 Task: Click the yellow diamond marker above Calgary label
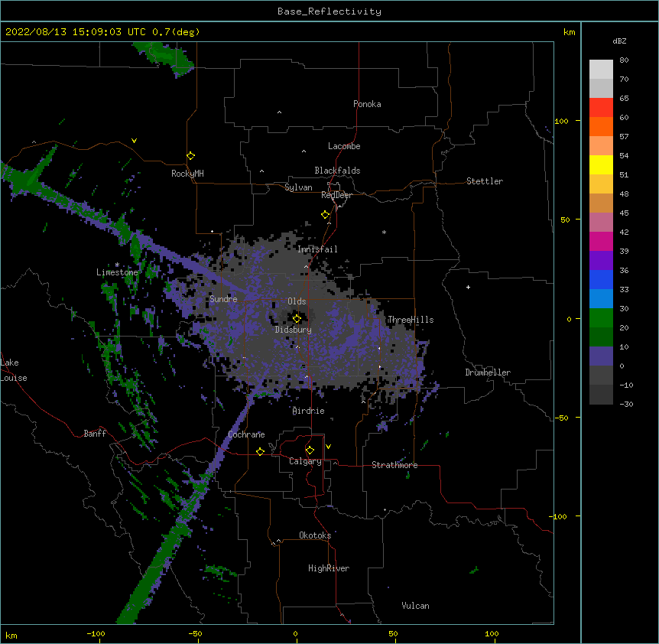point(310,450)
